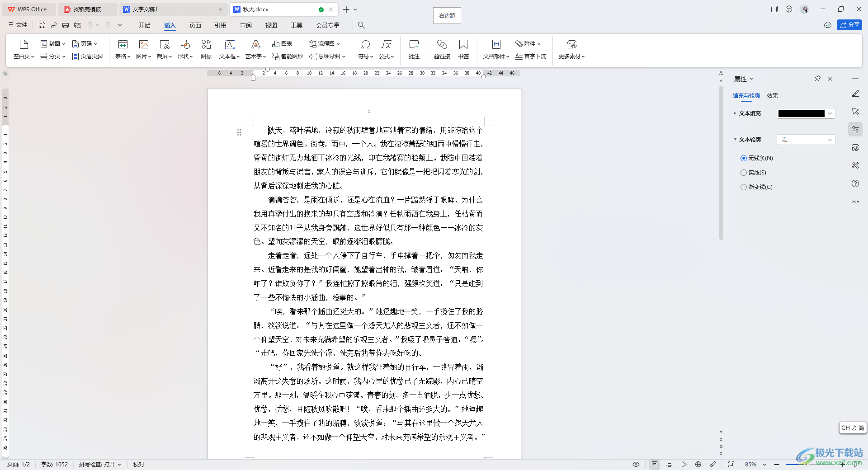Screen dimensions: 868x470
Task: Open the 文本填充 color dropdown arrow
Action: click(x=830, y=113)
